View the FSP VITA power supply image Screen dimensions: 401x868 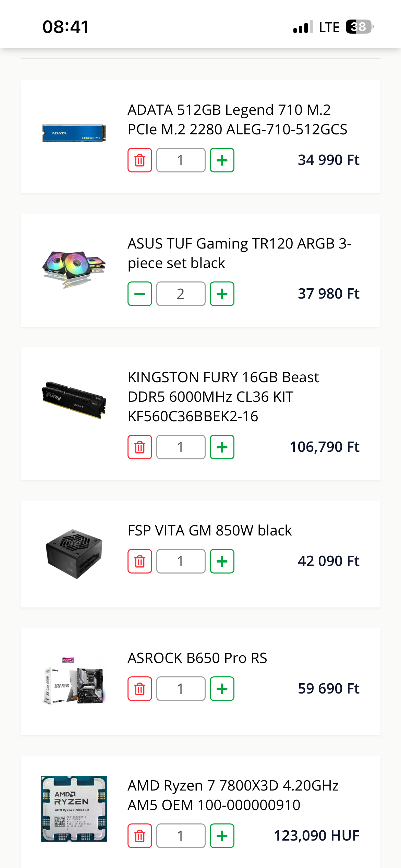(74, 554)
